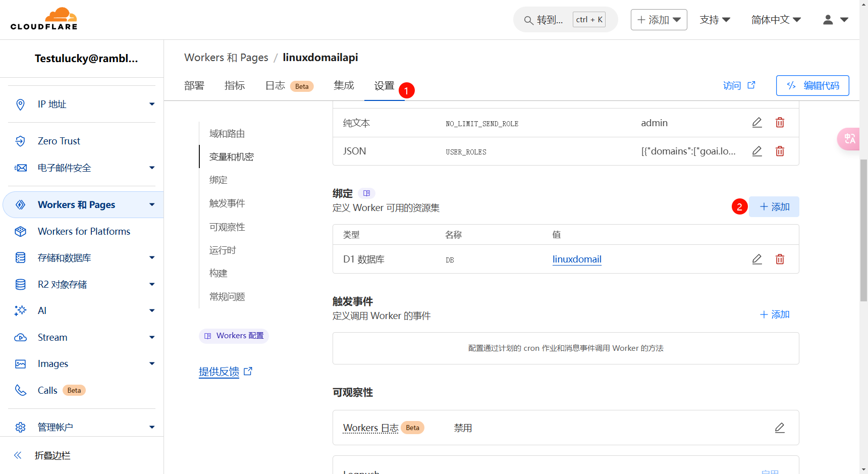868x474 pixels.
Task: Click 添加 button in trigger events section
Action: point(774,314)
